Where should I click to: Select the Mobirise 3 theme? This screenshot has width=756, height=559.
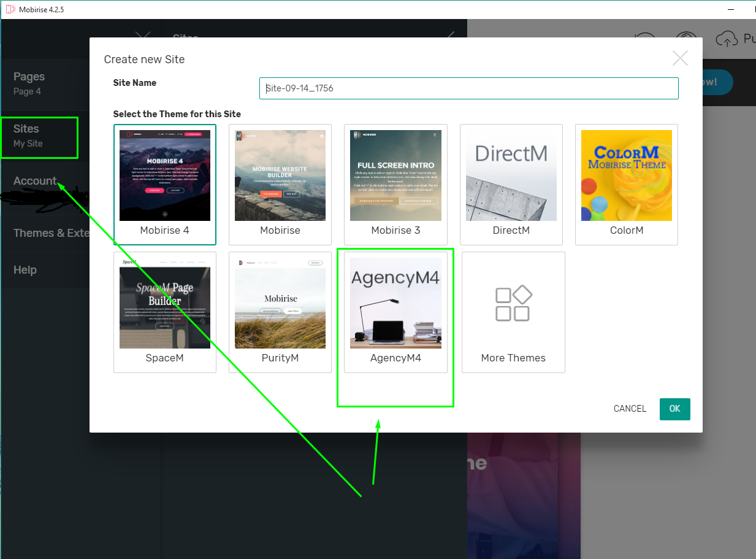(395, 175)
